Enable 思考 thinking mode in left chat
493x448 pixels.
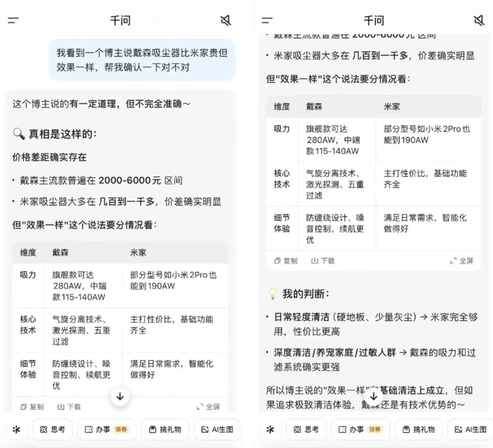(x=52, y=429)
